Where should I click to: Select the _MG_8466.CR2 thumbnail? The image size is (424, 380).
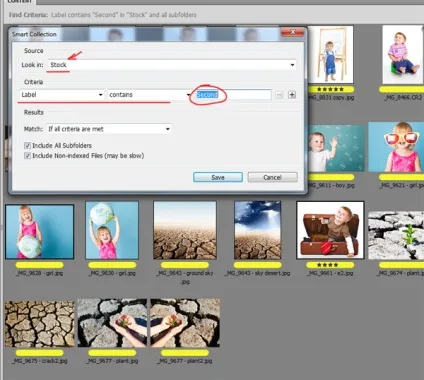(x=403, y=55)
